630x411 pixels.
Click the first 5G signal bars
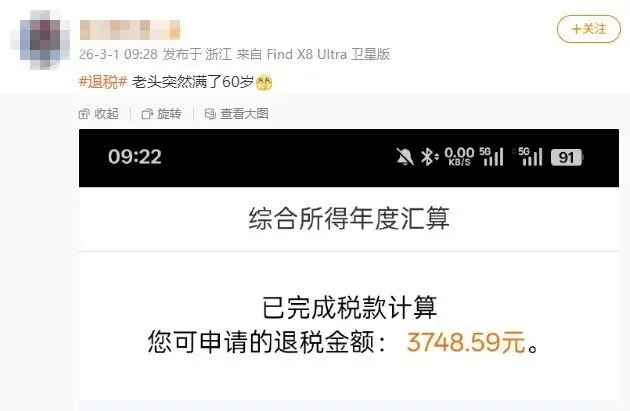pyautogui.click(x=491, y=156)
